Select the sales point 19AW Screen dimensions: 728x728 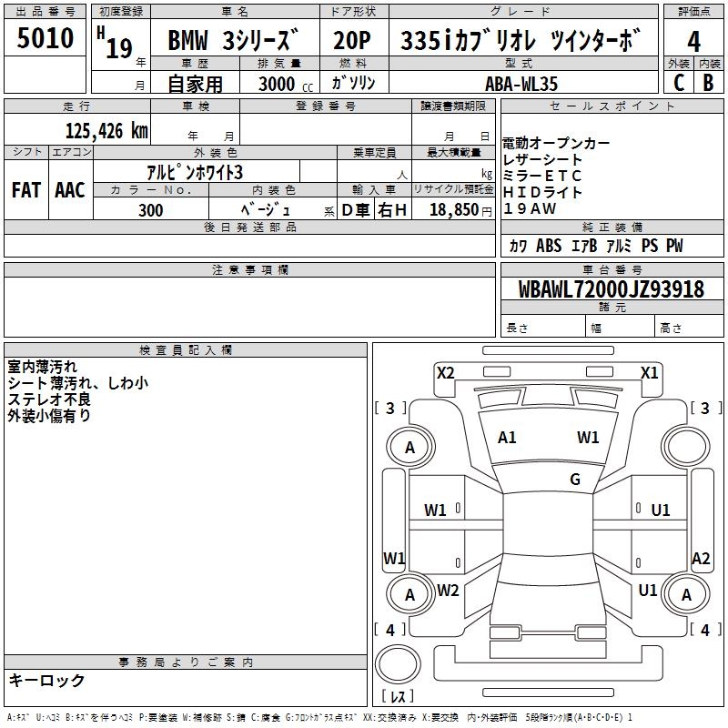point(530,208)
